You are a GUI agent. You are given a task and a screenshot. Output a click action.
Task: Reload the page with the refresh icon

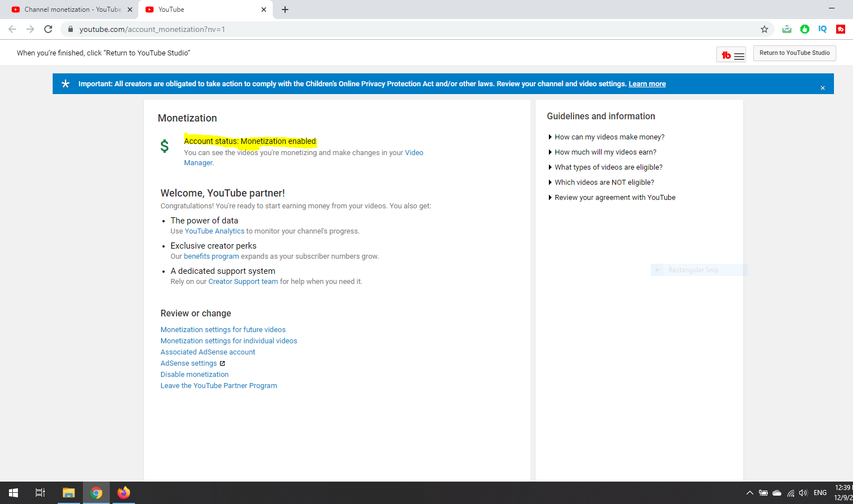pos(48,29)
